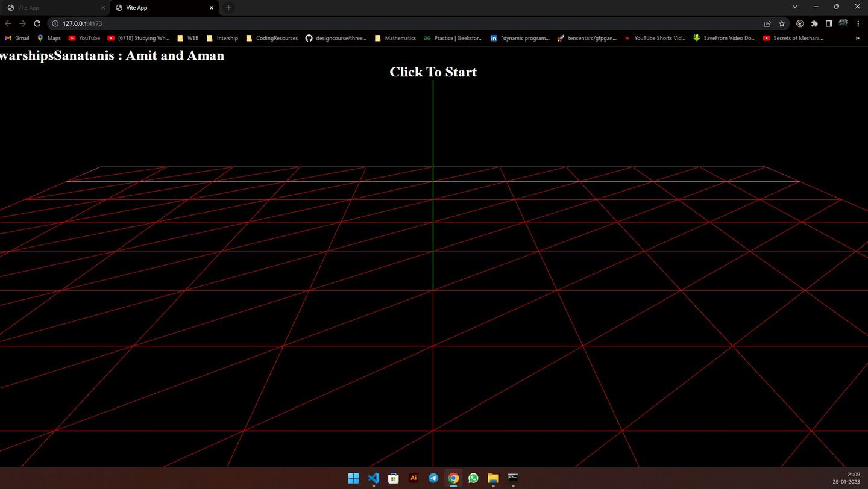Open the CodingResources bookmarks folder
Viewport: 868px width, 489px height.
click(272, 38)
